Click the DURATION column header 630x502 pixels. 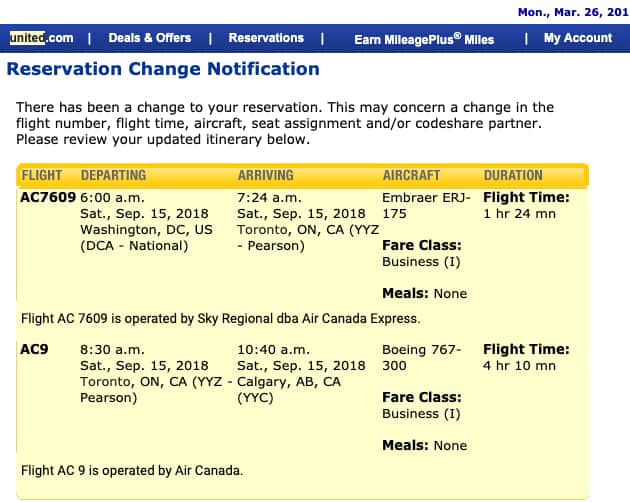(x=513, y=175)
